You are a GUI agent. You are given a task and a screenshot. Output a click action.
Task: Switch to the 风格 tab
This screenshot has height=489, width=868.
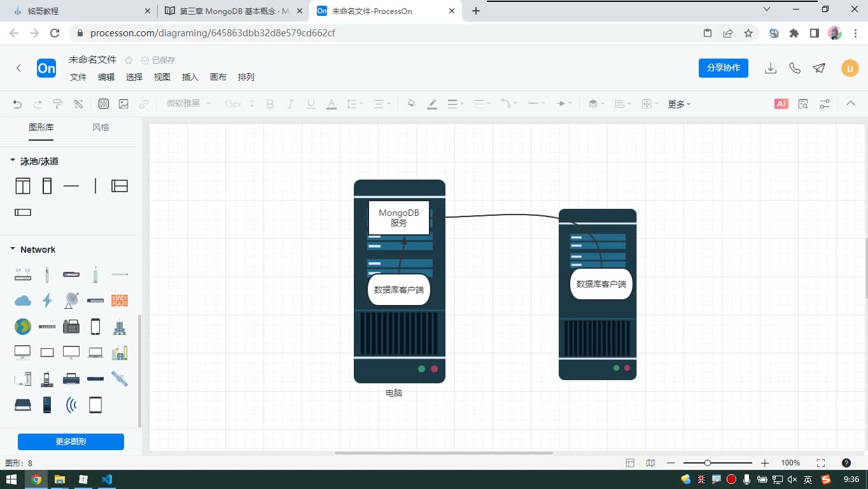pos(101,127)
